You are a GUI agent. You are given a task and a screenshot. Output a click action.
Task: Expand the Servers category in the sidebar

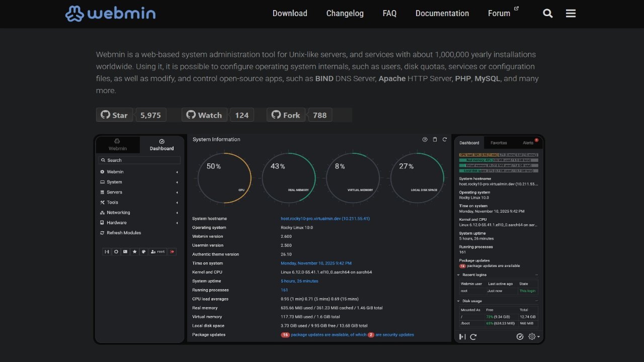tap(139, 192)
